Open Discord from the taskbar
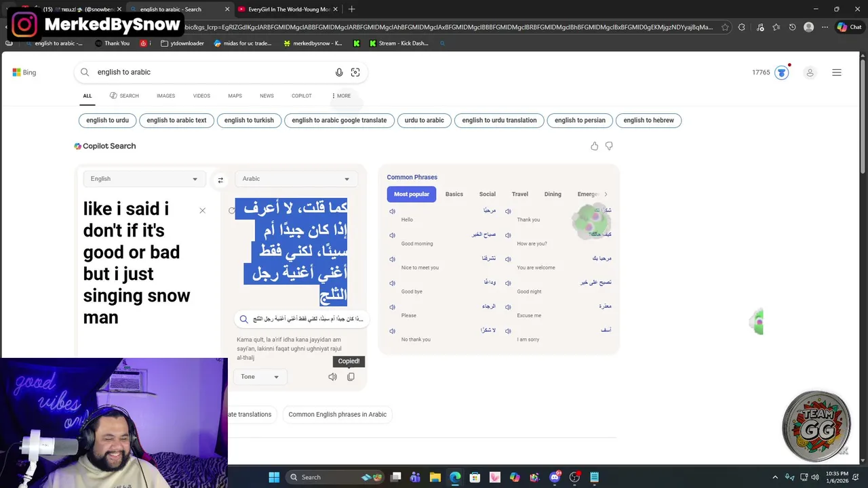This screenshot has width=868, height=488. pos(555,477)
